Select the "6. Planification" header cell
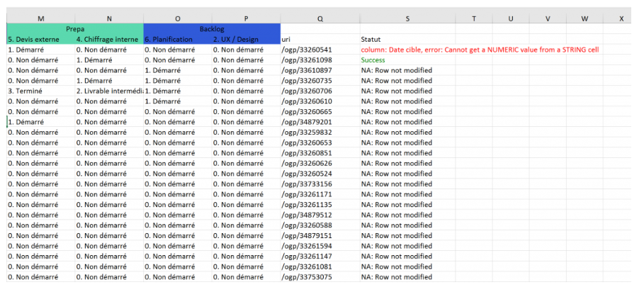Viewport: 644px width, 292px height. [177, 39]
